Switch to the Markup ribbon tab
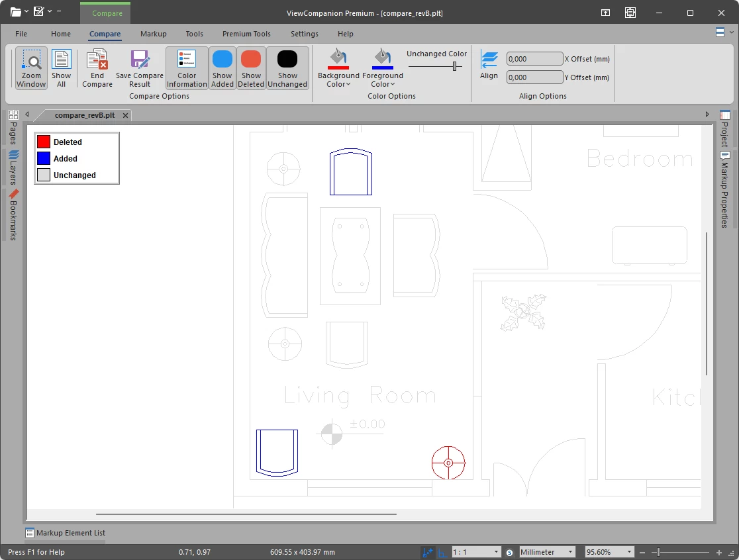 pyautogui.click(x=153, y=34)
